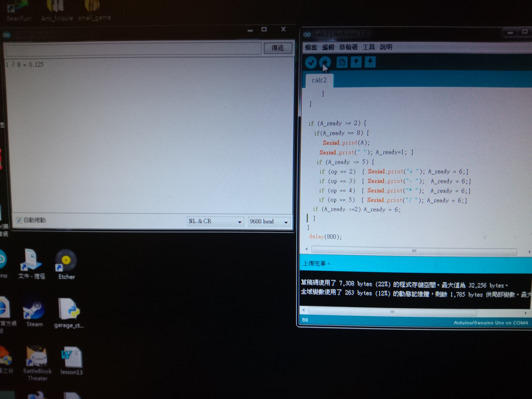This screenshot has height=399, width=532.
Task: Click the 7,308 bytes program storage console line
Action: click(404, 285)
